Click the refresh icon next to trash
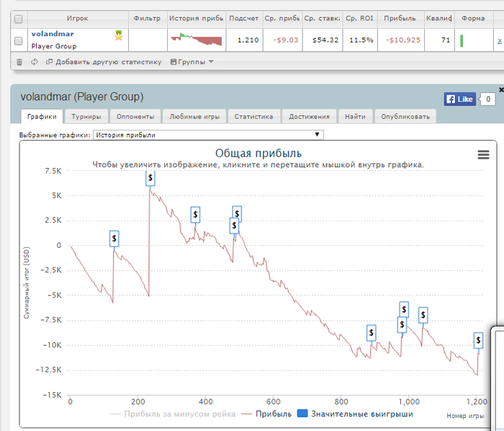504x431 pixels. pyautogui.click(x=34, y=62)
